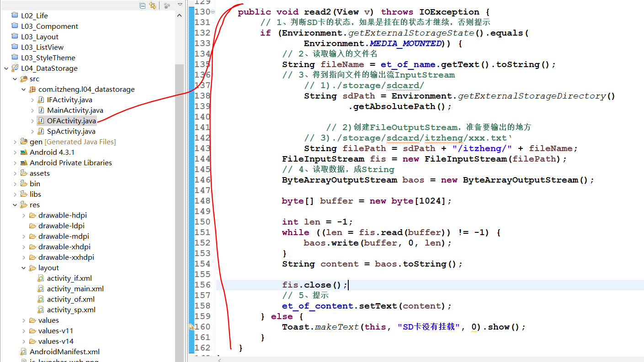Select the activity_main.xml file
Screen dimensions: 644x362
(x=75, y=289)
